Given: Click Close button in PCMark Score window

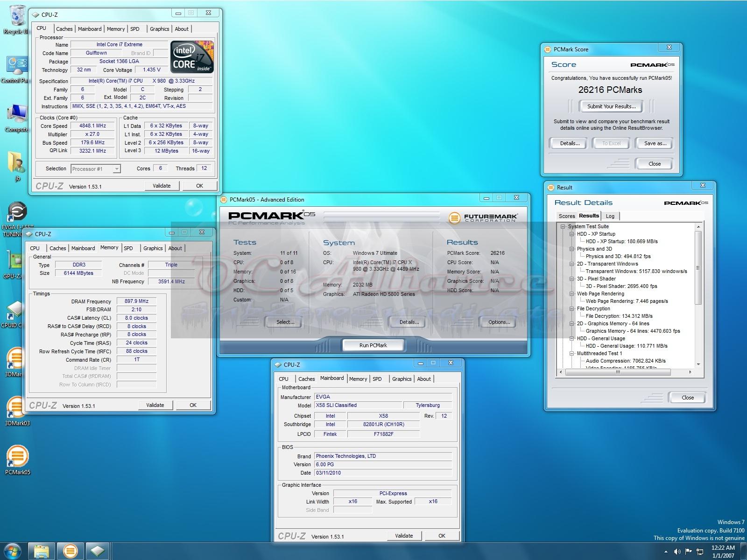Looking at the screenshot, I should pos(655,164).
